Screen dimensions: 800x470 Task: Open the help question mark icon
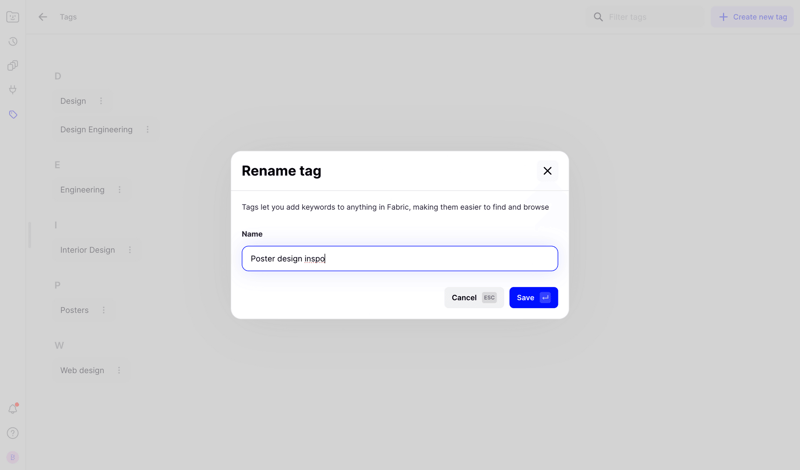click(x=13, y=433)
